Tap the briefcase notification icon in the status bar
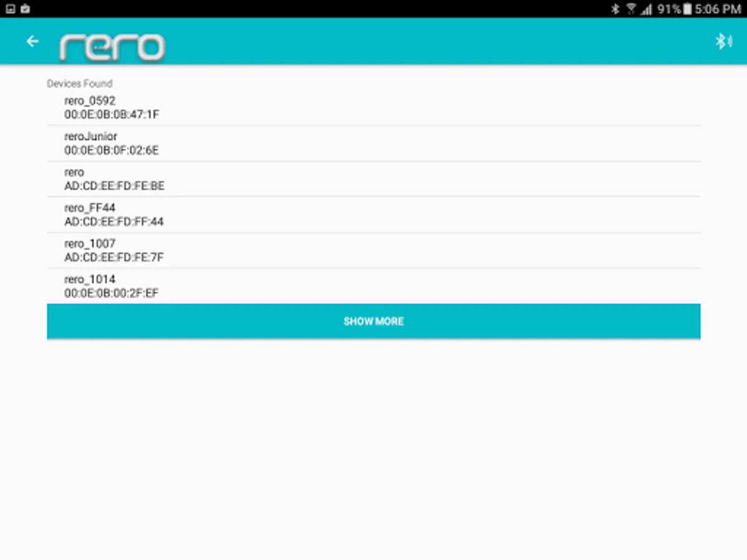747x560 pixels. 26,9
